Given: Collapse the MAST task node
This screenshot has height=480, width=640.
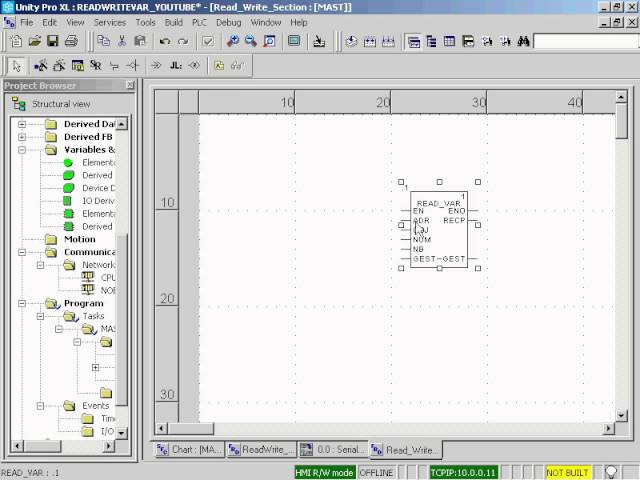Looking at the screenshot, I should click(59, 329).
